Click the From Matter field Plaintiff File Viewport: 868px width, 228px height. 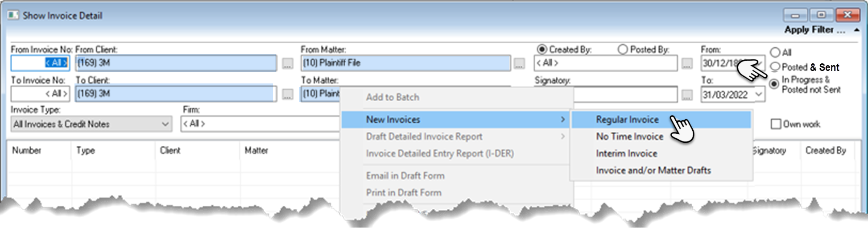point(406,63)
